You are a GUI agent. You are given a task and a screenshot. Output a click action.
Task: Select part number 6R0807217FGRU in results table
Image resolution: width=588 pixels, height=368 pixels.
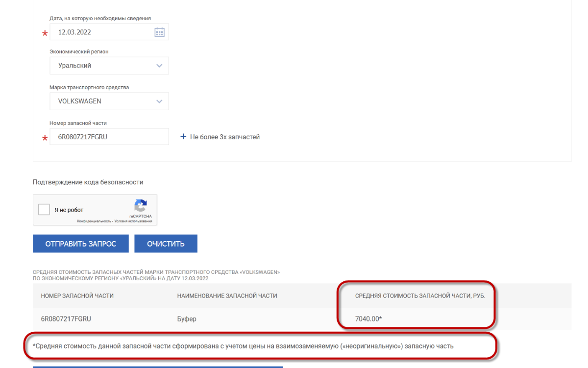pyautogui.click(x=66, y=319)
